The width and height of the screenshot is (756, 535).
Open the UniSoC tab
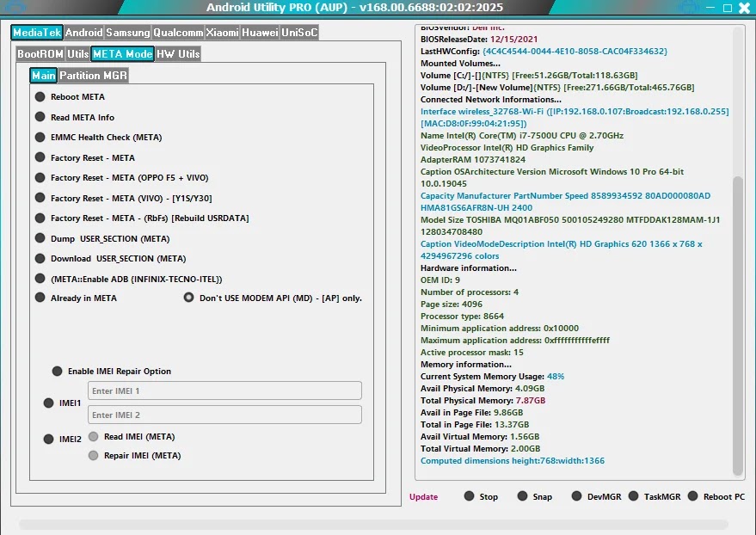click(299, 33)
